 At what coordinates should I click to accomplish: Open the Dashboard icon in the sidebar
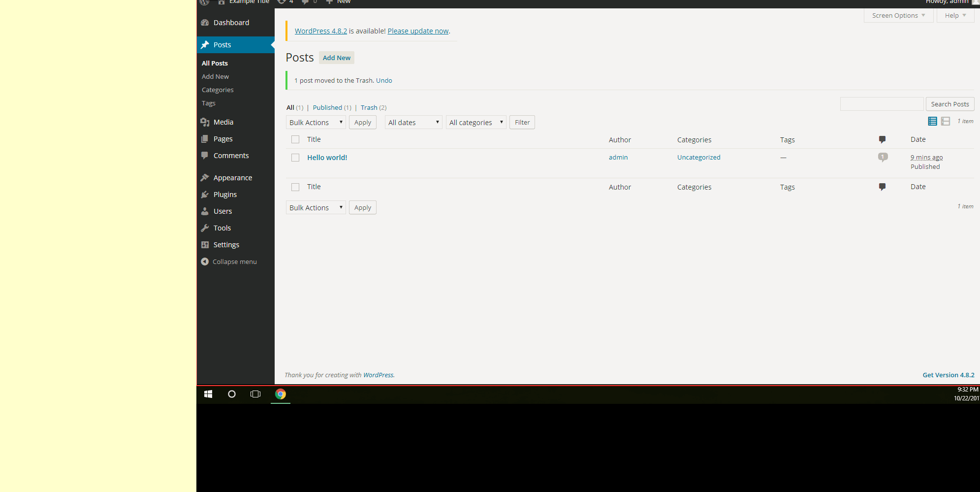(x=205, y=23)
